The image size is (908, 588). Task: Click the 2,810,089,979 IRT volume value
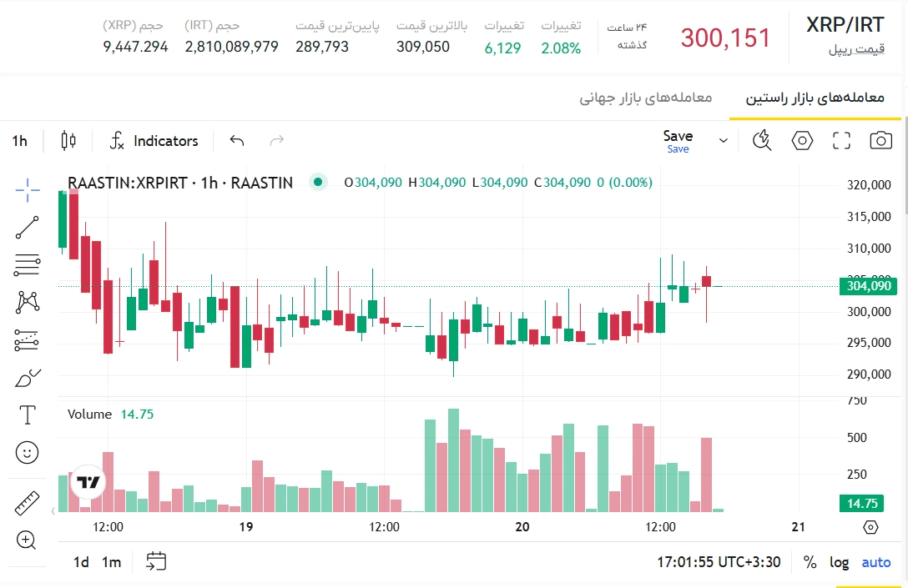[x=232, y=47]
